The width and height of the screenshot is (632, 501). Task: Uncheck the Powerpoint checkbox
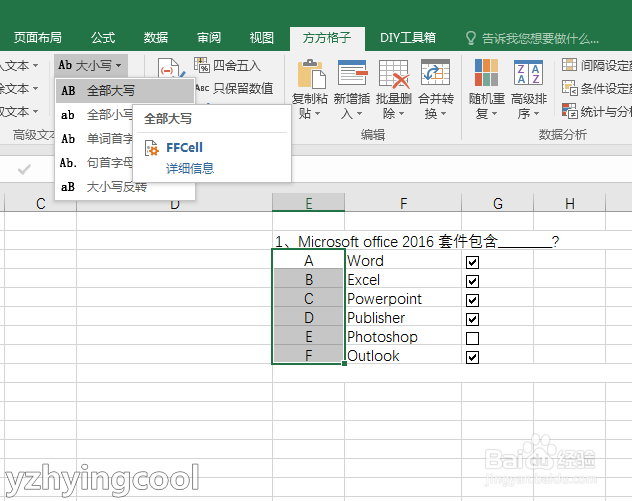[472, 300]
